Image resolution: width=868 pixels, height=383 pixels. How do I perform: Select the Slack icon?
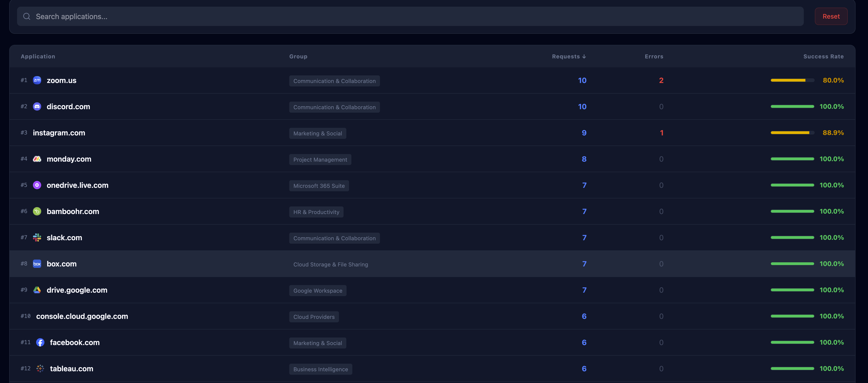37,237
